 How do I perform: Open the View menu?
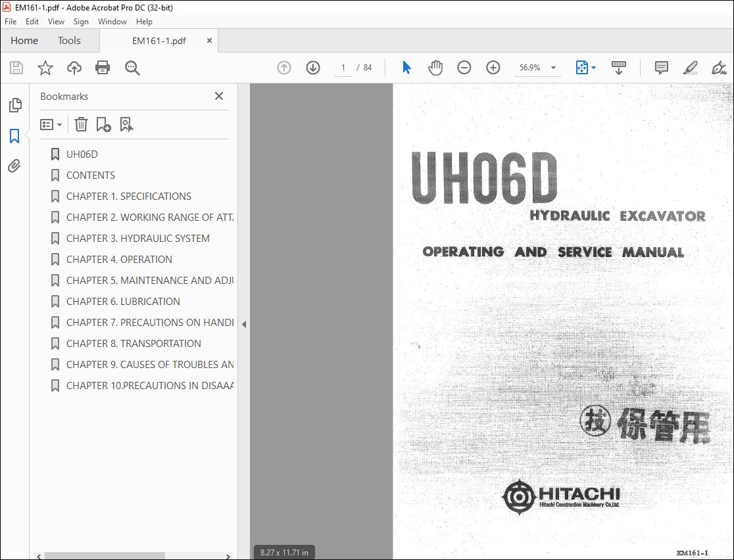coord(56,22)
